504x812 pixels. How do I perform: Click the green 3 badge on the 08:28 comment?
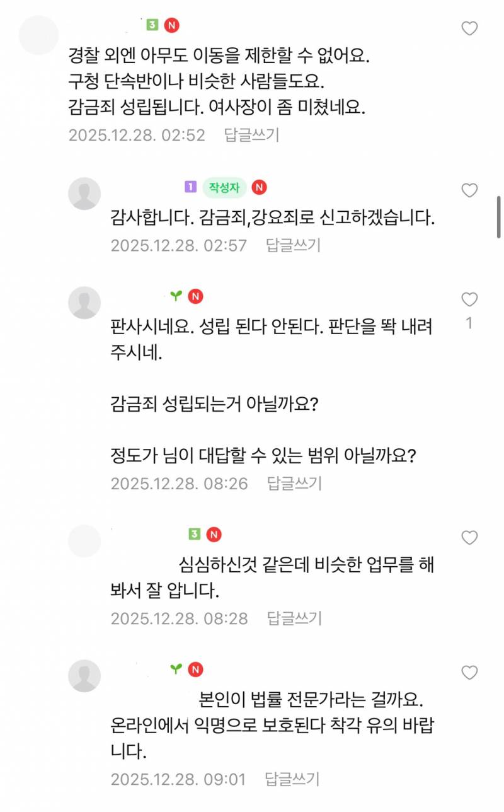click(x=194, y=533)
